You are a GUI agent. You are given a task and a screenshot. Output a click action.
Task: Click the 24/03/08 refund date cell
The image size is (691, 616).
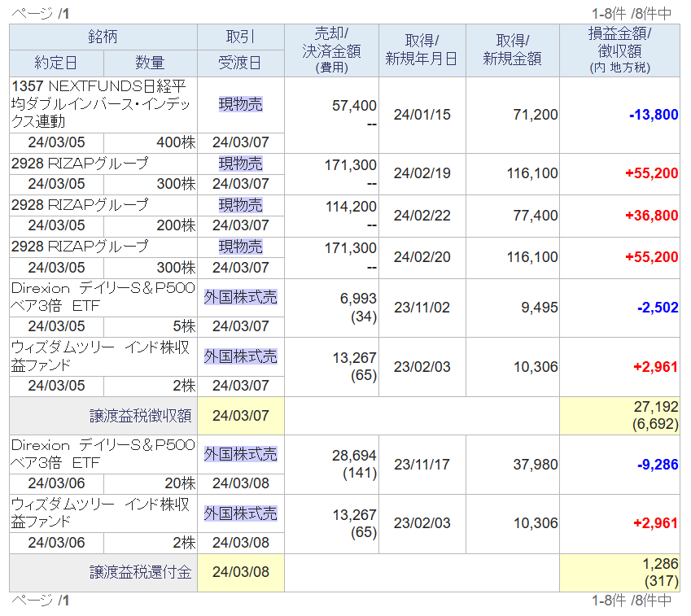tap(241, 572)
